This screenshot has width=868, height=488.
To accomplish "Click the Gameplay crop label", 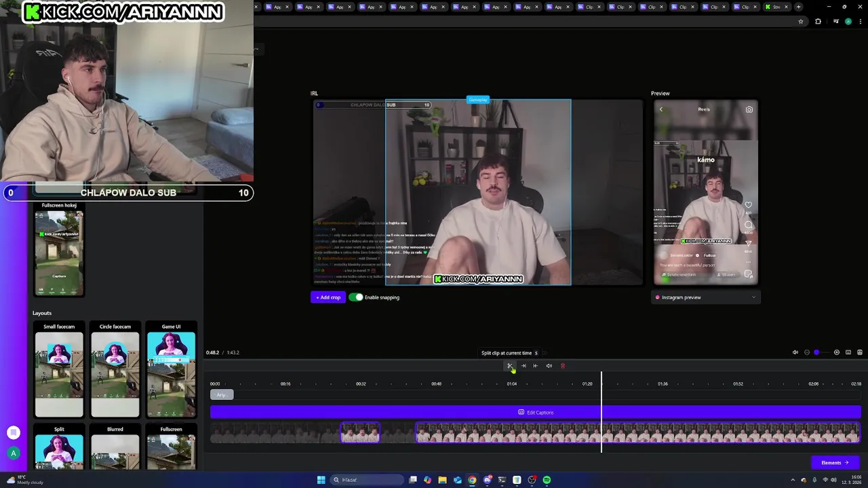I will click(478, 100).
